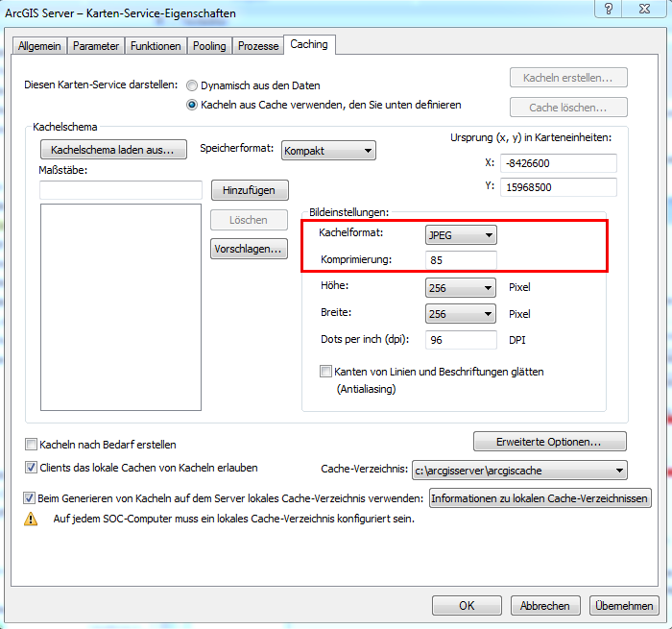This screenshot has height=629, width=672.
Task: Open the Prozesse tab
Action: 258,46
